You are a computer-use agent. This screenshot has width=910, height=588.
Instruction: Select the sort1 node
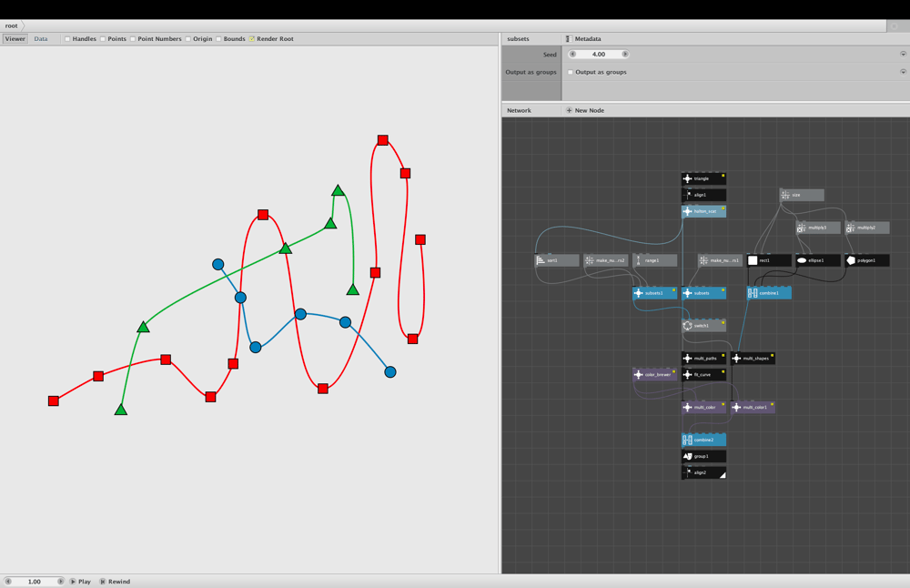click(x=557, y=260)
